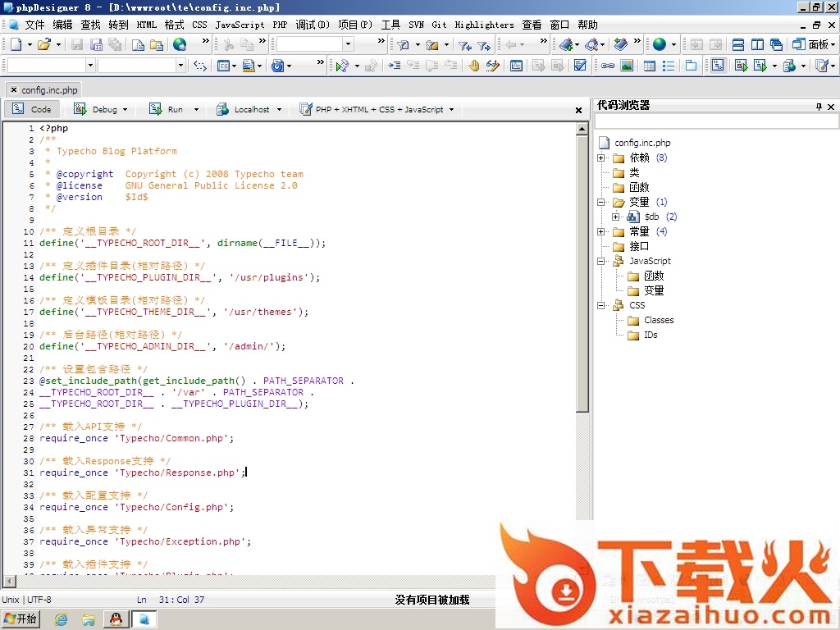This screenshot has height=630, width=840.
Task: Expand the 依赖 tree node
Action: point(601,157)
